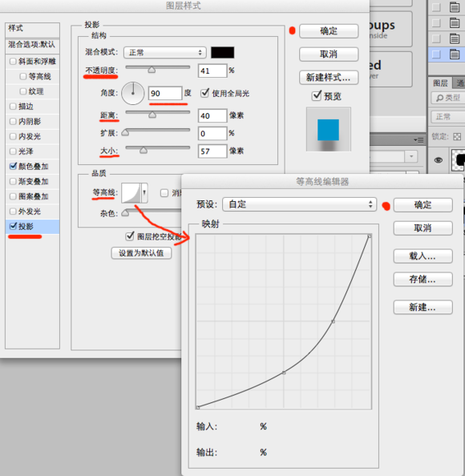
Task: Click the 不透明度 value field showing 41
Action: [x=212, y=71]
